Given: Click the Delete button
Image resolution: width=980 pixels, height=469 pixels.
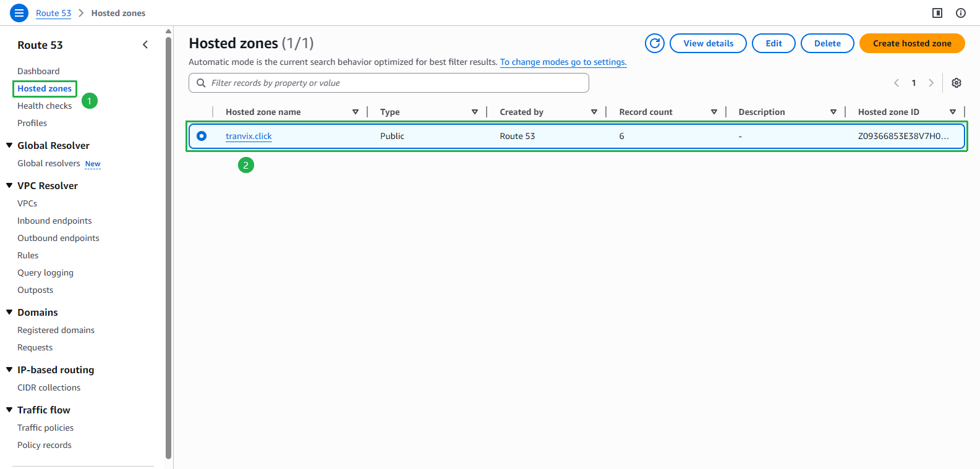Looking at the screenshot, I should (x=827, y=43).
